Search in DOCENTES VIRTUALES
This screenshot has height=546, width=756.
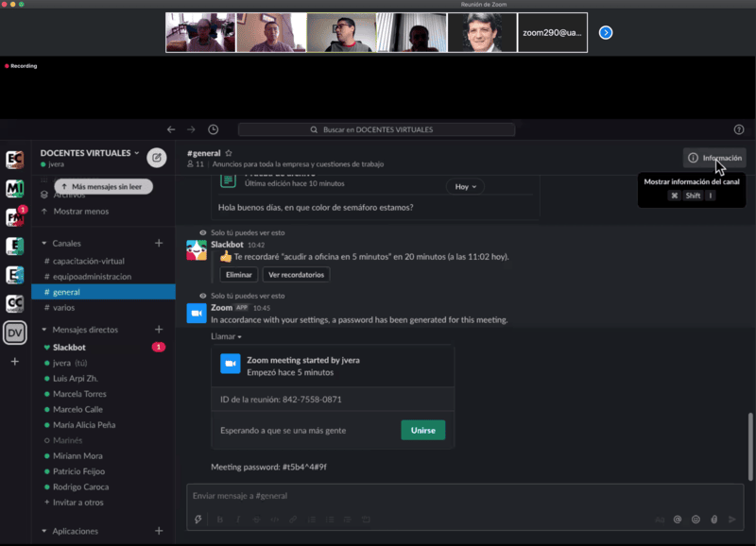pyautogui.click(x=376, y=129)
